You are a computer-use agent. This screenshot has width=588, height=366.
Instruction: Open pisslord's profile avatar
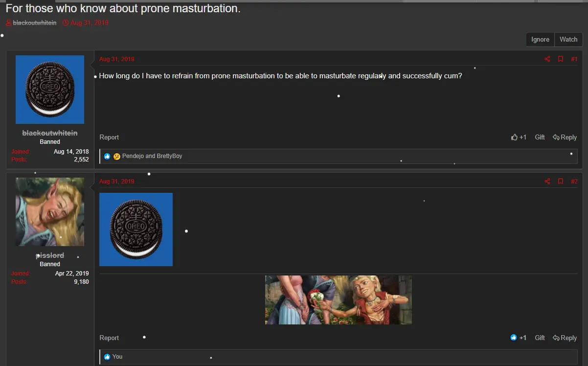click(50, 212)
